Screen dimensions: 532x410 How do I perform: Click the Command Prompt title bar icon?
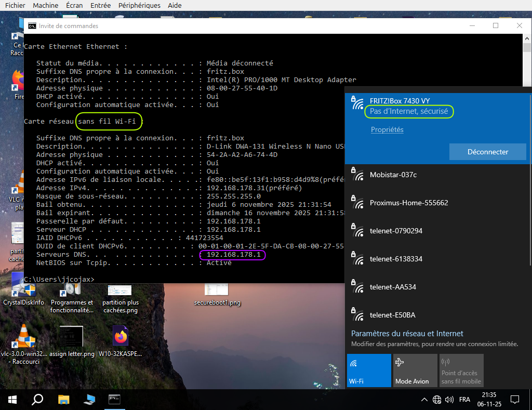pyautogui.click(x=32, y=26)
